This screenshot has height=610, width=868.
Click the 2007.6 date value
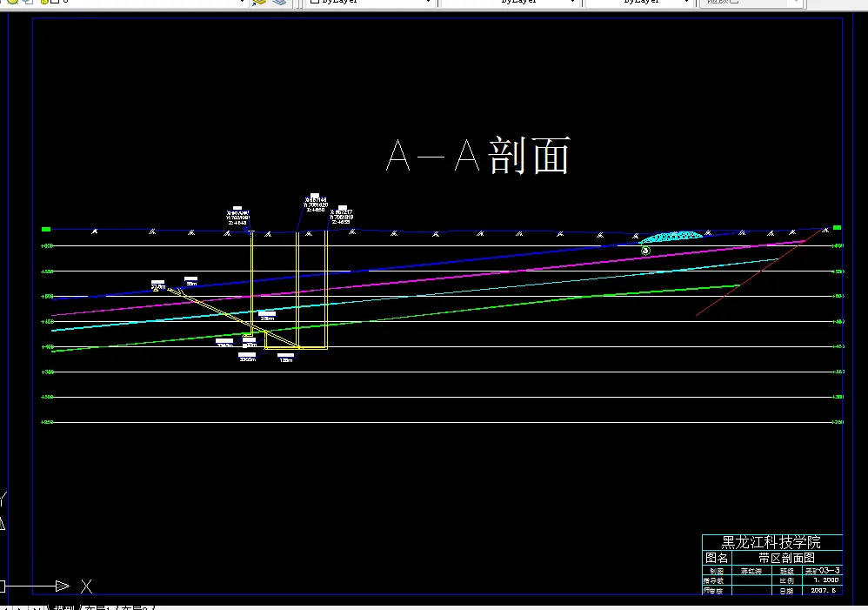[823, 591]
